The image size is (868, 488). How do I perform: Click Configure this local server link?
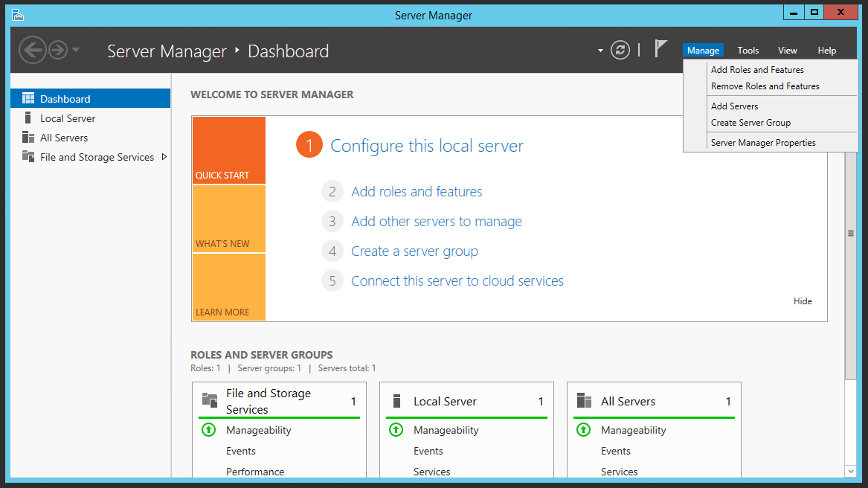[x=426, y=146]
